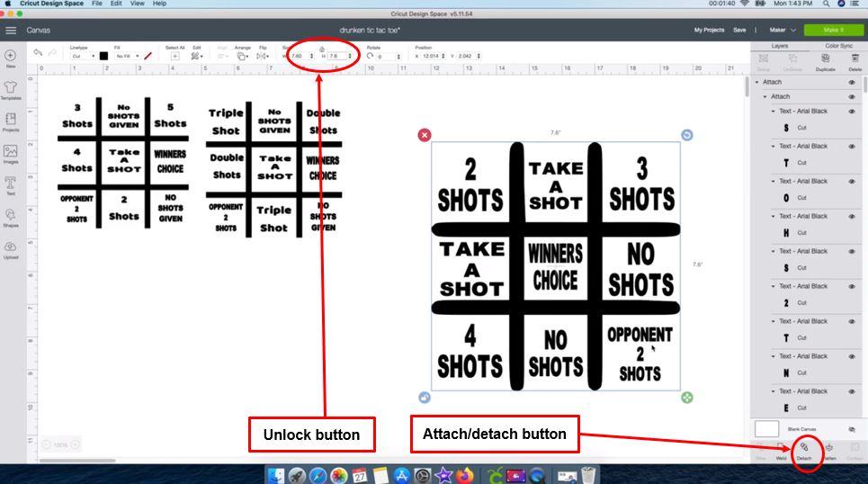Click the Save button
This screenshot has height=484, width=868.
click(739, 30)
